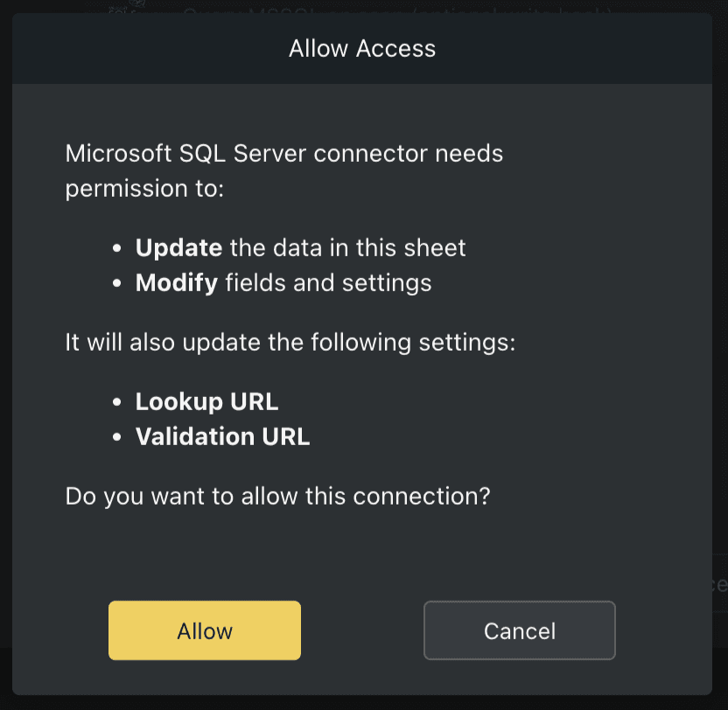Screen dimensions: 728x710
Task: Select the Allow Access dialog title
Action: point(362,48)
